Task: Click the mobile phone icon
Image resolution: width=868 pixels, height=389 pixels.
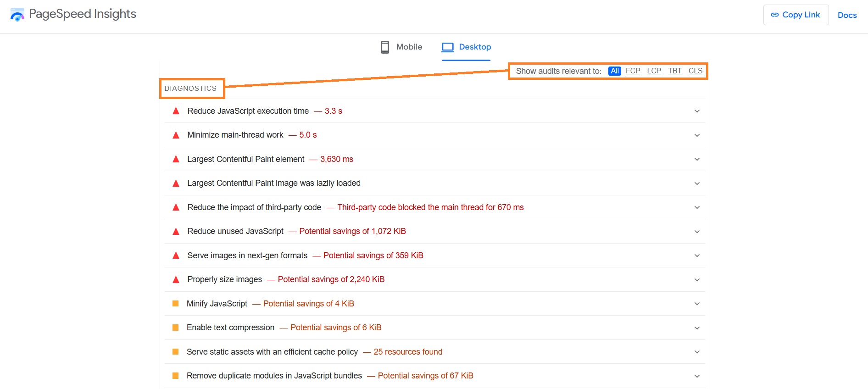Action: click(385, 47)
